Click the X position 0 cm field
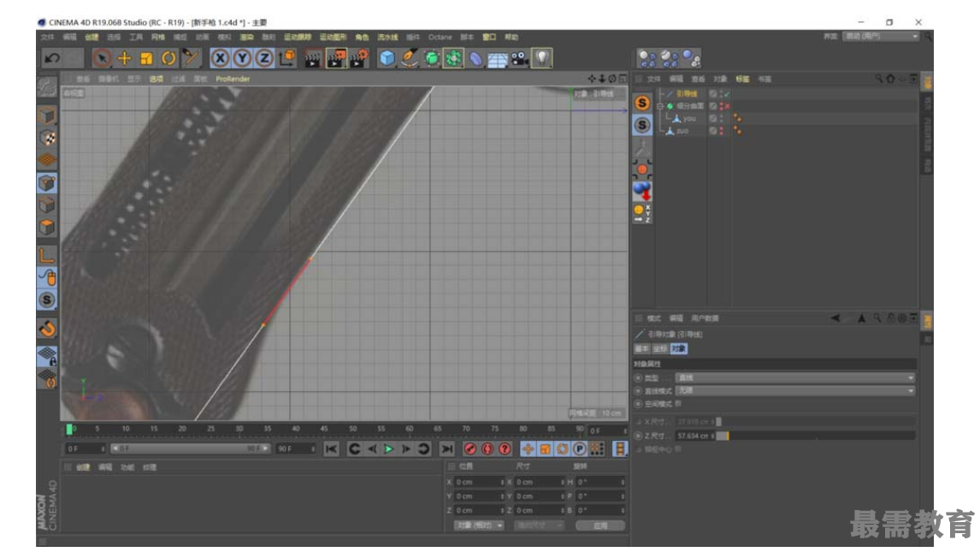This screenshot has width=980, height=558. pos(478,483)
